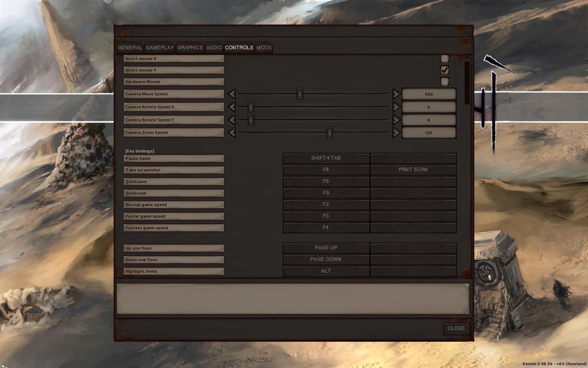Viewport: 588px width, 368px height.
Task: Rebind Faster game speed key F3
Action: (x=326, y=216)
